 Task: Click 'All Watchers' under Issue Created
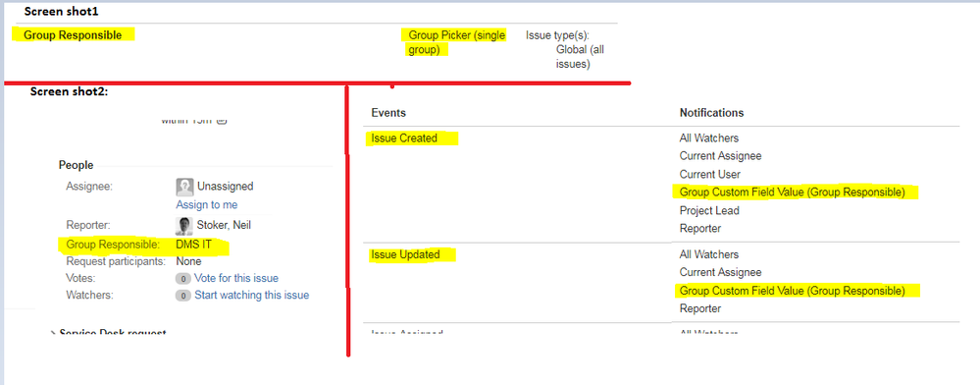(x=708, y=137)
